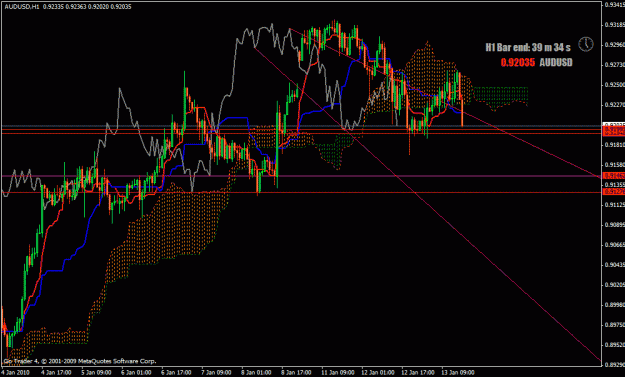Select the 'H1 Bar end: 39 m 34 s' label
625x377 pixels.
(528, 47)
